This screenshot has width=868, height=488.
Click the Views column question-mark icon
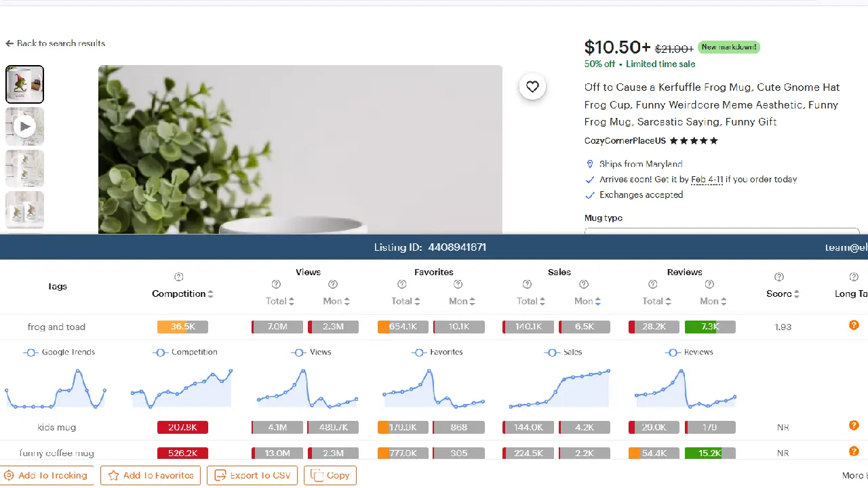click(x=276, y=284)
